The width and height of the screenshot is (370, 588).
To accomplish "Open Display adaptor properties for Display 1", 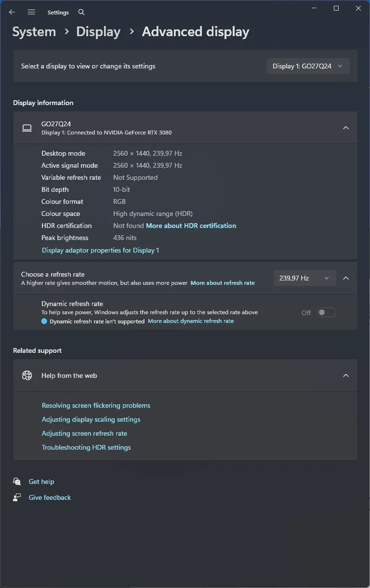I will point(100,250).
